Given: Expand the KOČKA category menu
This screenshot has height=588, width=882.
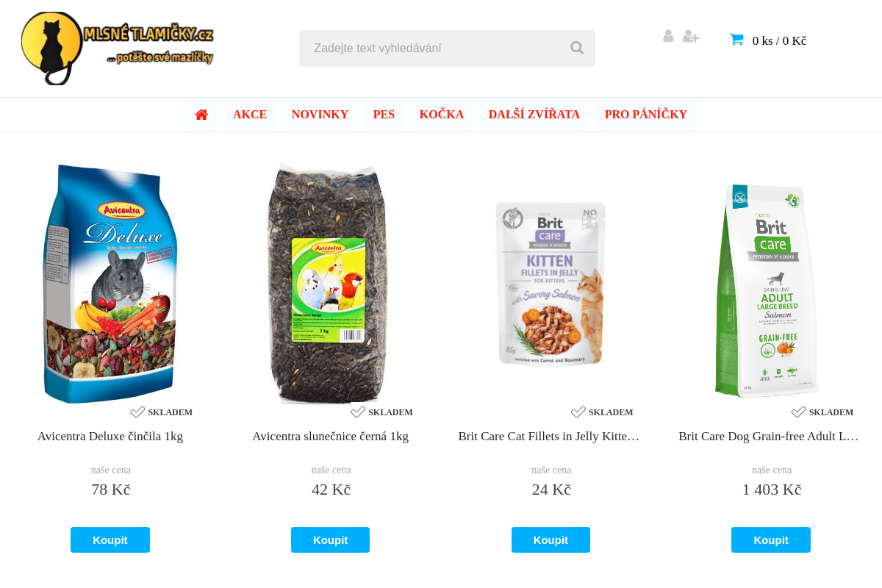Looking at the screenshot, I should (442, 115).
